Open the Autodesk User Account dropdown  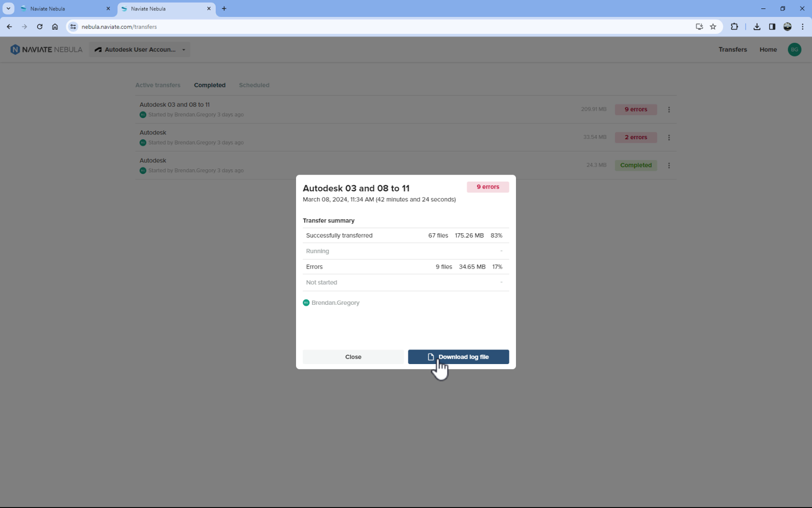click(x=140, y=49)
